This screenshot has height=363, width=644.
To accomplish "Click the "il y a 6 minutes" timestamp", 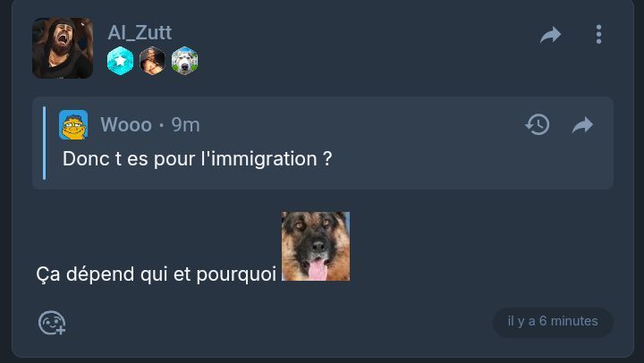I will click(x=553, y=321).
